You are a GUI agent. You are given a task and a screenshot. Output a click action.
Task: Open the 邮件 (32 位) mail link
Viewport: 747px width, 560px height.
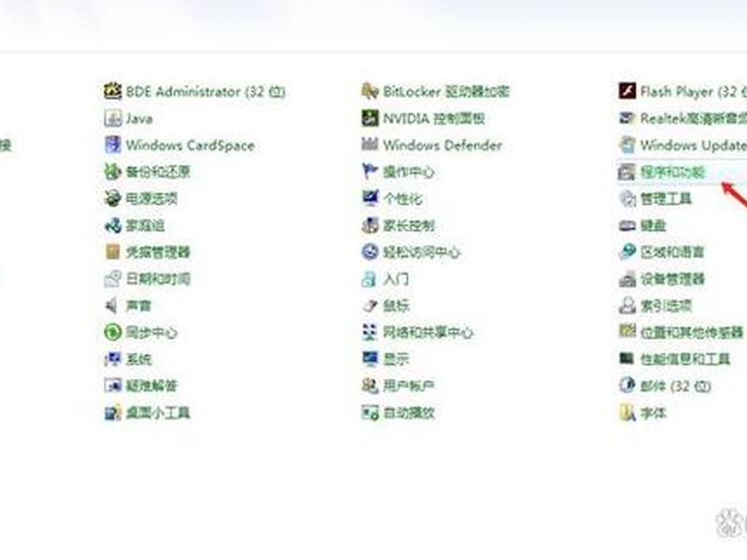675,385
